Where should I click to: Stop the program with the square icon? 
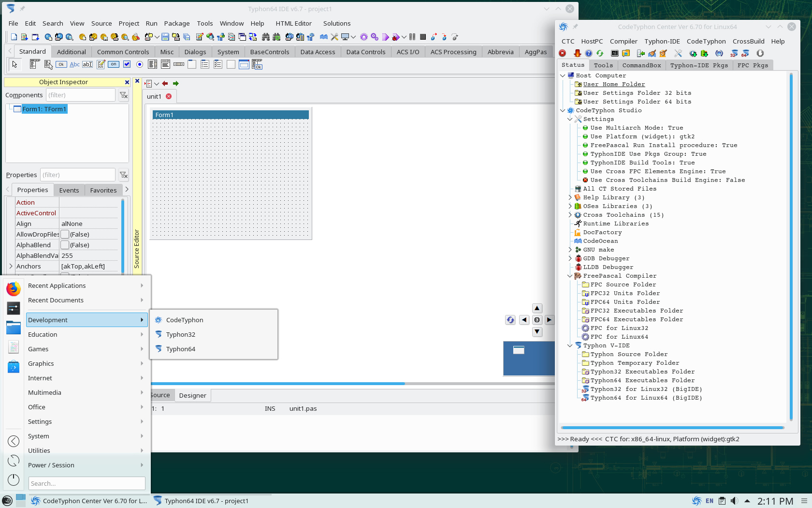[x=423, y=37]
